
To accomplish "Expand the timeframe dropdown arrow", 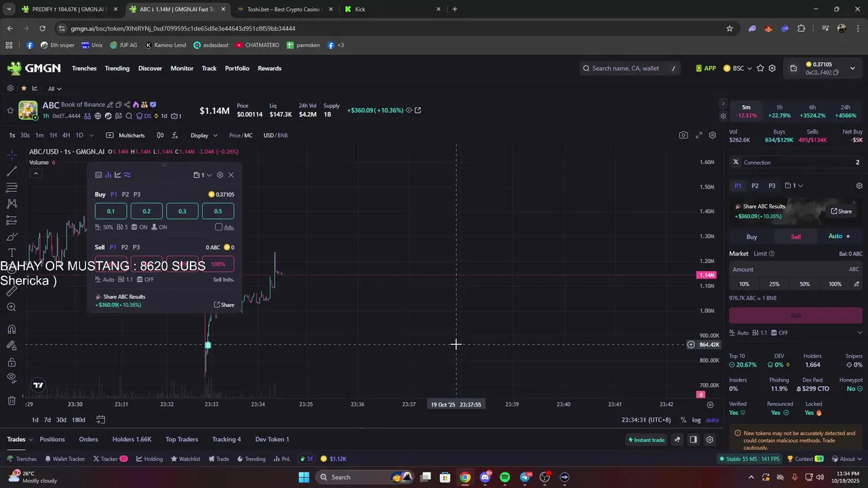I will click(91, 136).
